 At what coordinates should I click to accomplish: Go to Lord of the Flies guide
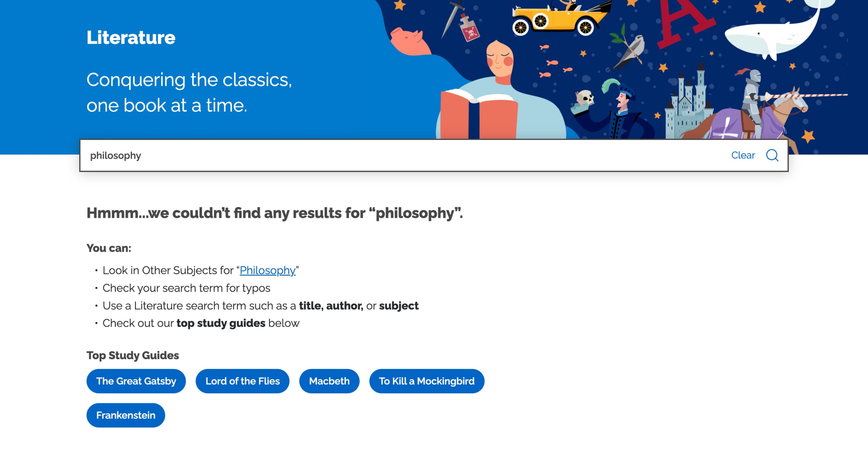click(x=242, y=381)
